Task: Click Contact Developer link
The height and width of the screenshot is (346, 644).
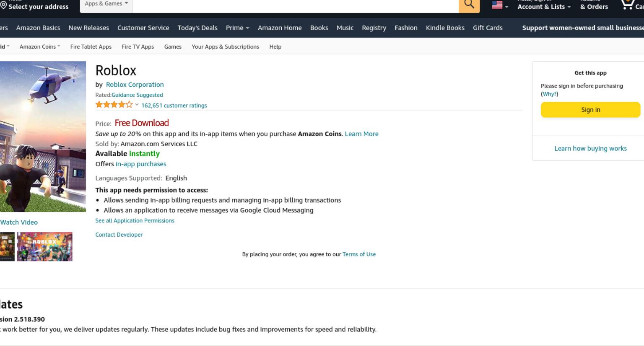Action: (x=119, y=235)
